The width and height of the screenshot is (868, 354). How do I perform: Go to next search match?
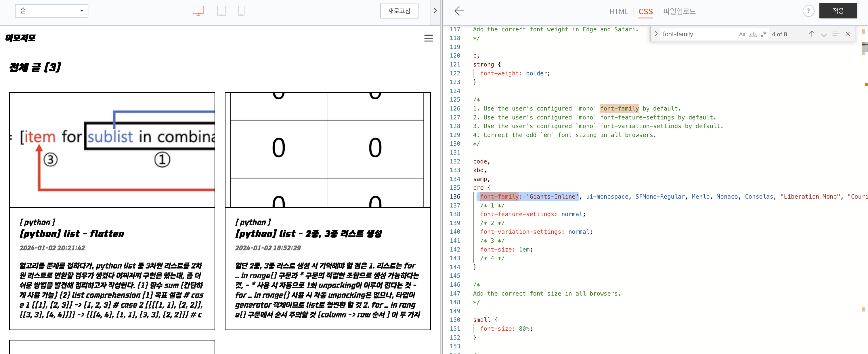[823, 34]
